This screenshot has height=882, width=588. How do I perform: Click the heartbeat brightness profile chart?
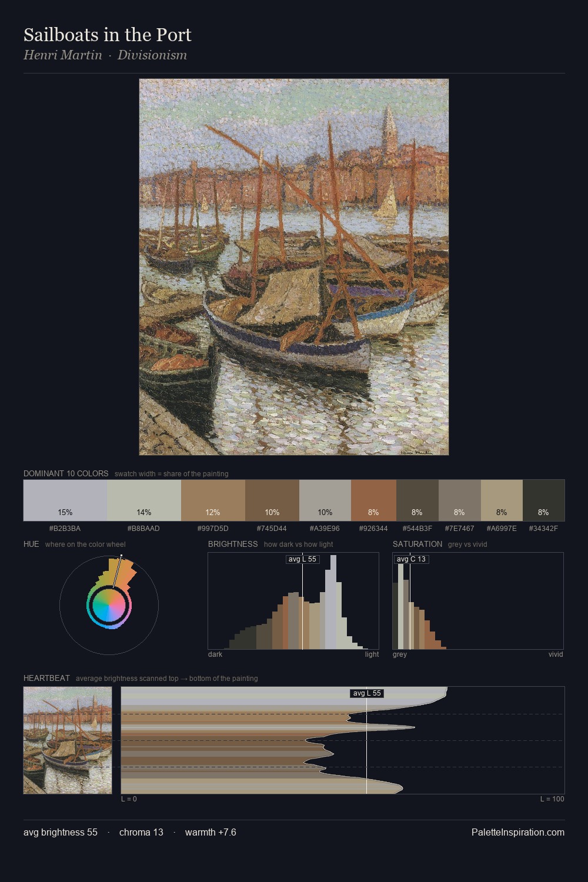coord(343,740)
